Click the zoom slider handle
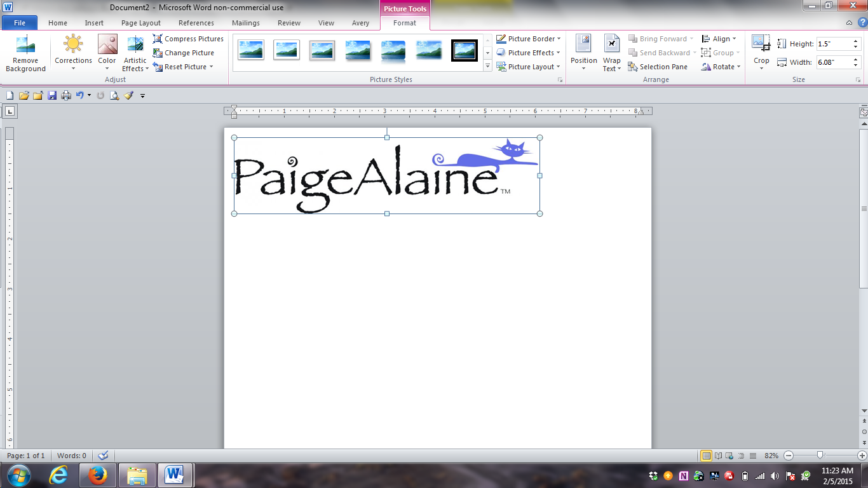868x488 pixels. click(820, 455)
